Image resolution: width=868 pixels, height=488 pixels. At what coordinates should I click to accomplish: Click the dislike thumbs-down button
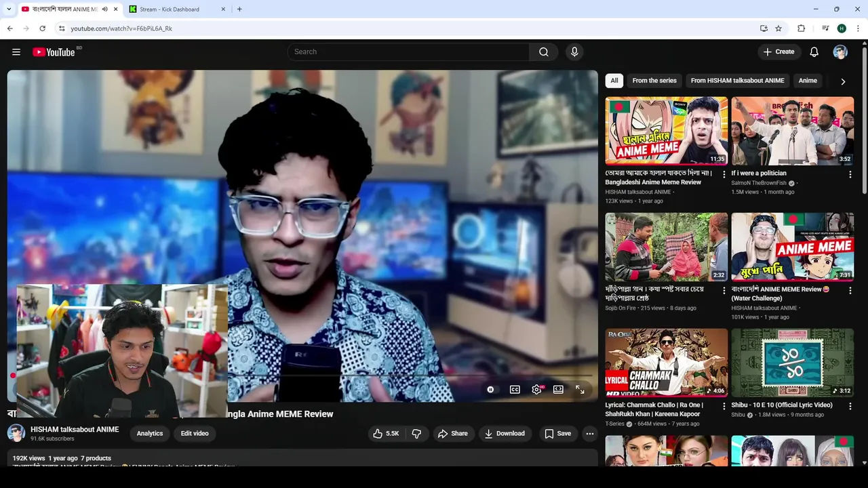(417, 434)
